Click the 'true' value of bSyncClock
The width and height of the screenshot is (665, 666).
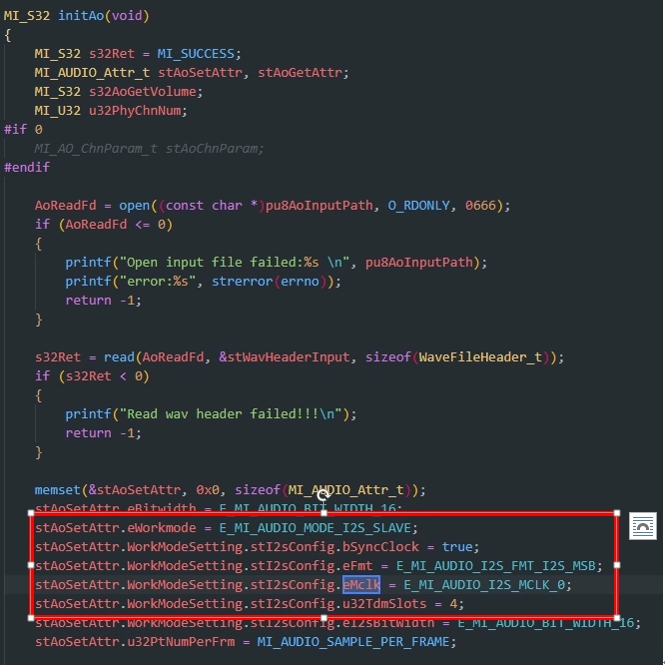point(457,547)
